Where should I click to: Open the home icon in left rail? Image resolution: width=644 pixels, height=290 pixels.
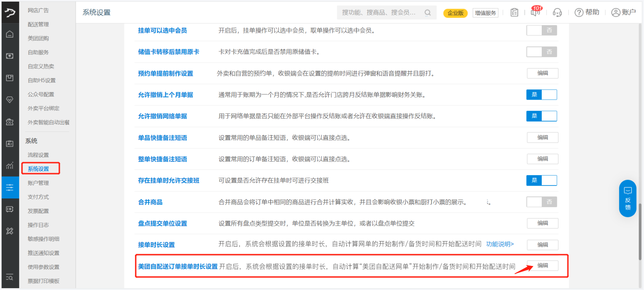coord(10,34)
